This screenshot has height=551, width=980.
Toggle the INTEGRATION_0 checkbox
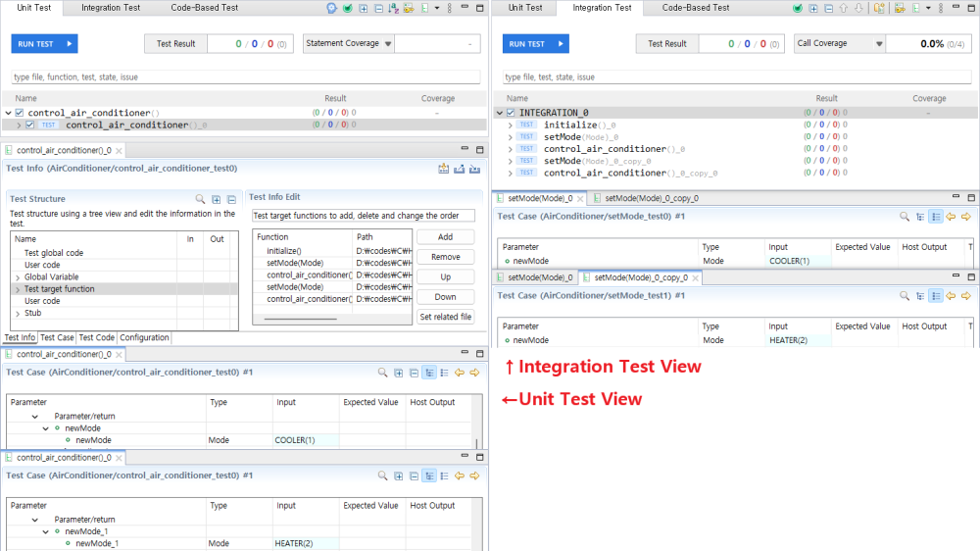point(511,113)
